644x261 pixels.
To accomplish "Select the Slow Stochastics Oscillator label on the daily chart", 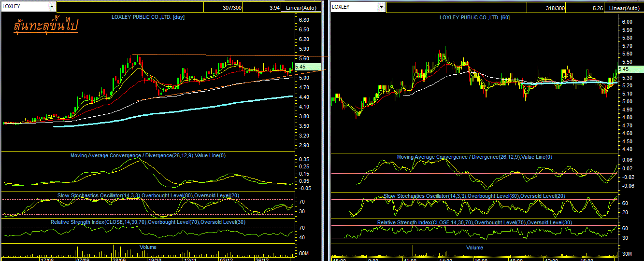I will [148, 195].
